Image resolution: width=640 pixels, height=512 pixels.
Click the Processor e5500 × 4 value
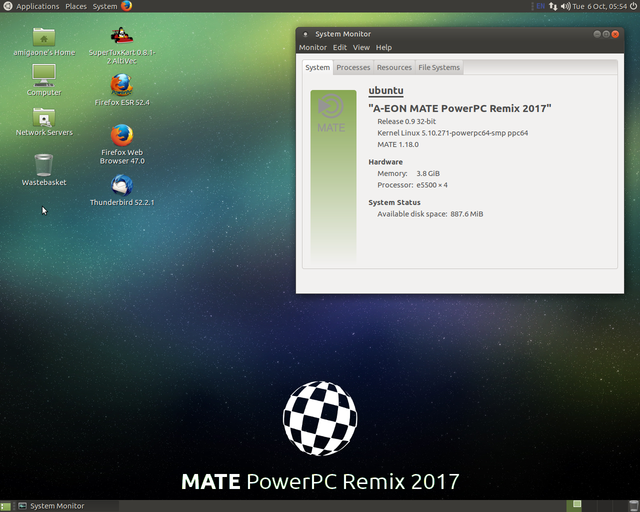click(432, 185)
